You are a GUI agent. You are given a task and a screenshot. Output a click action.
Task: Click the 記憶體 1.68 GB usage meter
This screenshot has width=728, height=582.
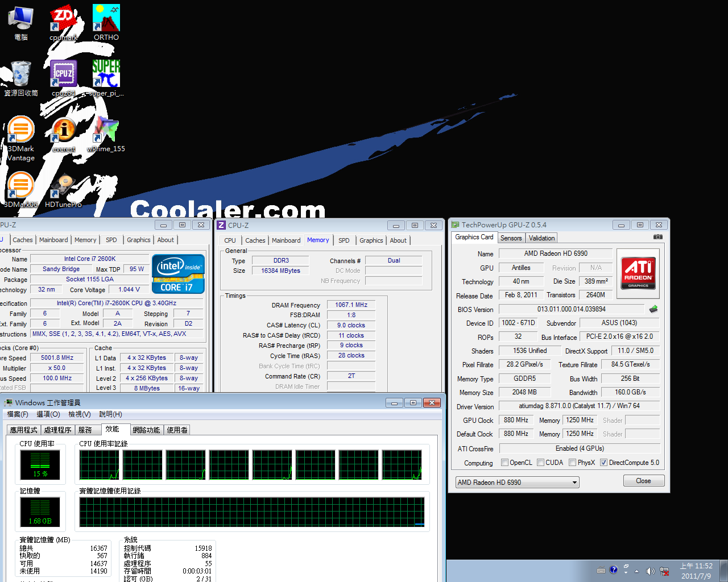[x=40, y=512]
